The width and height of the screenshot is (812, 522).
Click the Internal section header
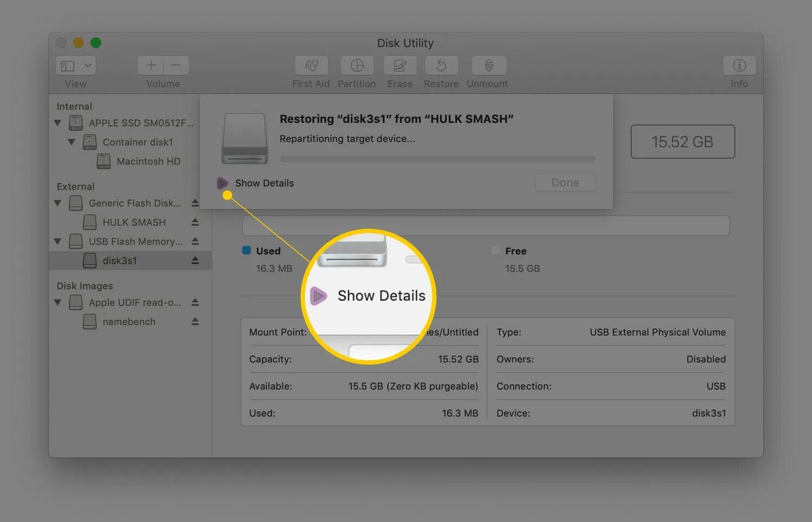pos(74,107)
